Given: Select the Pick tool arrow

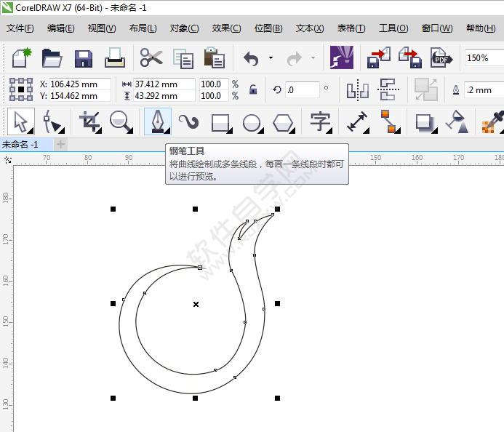Looking at the screenshot, I should 20,121.
